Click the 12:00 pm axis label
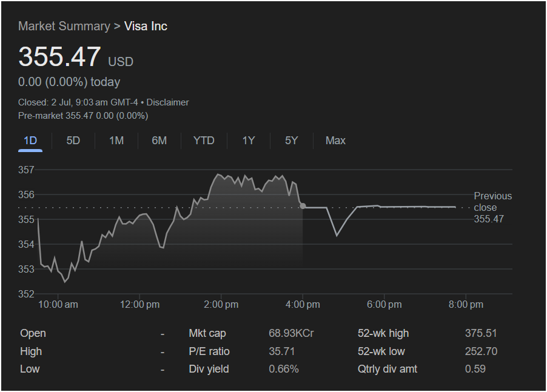Viewport: 547px width, 392px height. 139,305
